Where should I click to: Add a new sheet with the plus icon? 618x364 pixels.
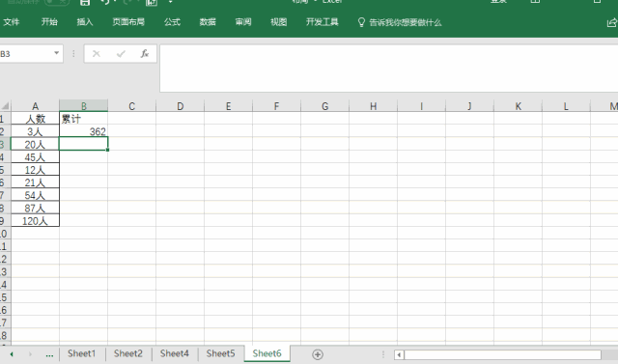click(x=318, y=354)
